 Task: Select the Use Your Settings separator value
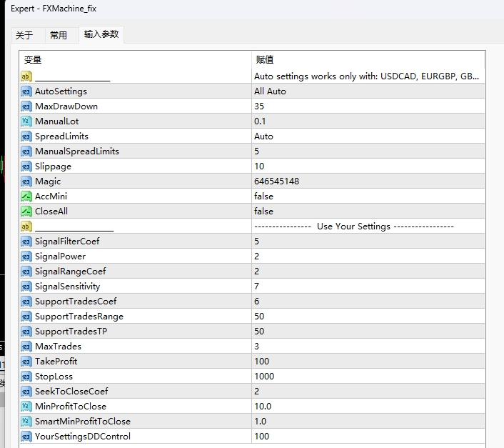click(x=354, y=227)
